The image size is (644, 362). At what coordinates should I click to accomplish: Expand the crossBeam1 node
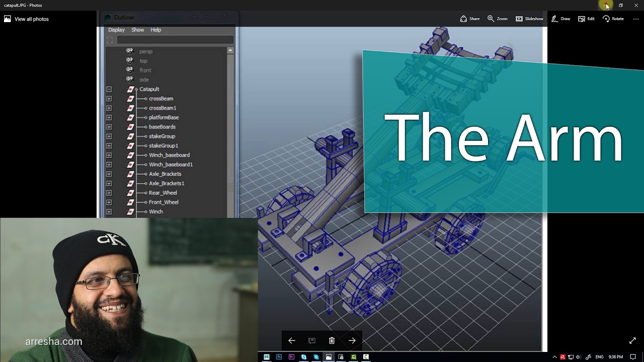(109, 108)
